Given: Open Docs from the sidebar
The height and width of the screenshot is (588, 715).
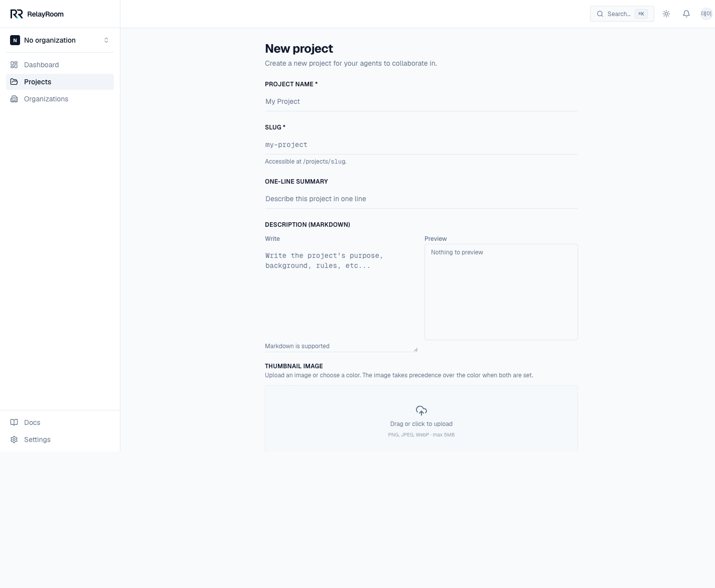Looking at the screenshot, I should pyautogui.click(x=60, y=422).
